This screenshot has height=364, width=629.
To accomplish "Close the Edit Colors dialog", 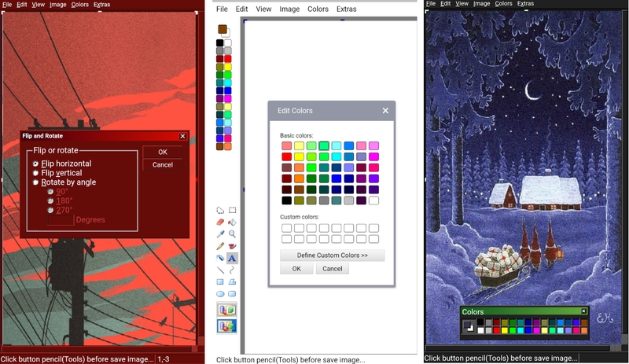I will pos(385,110).
